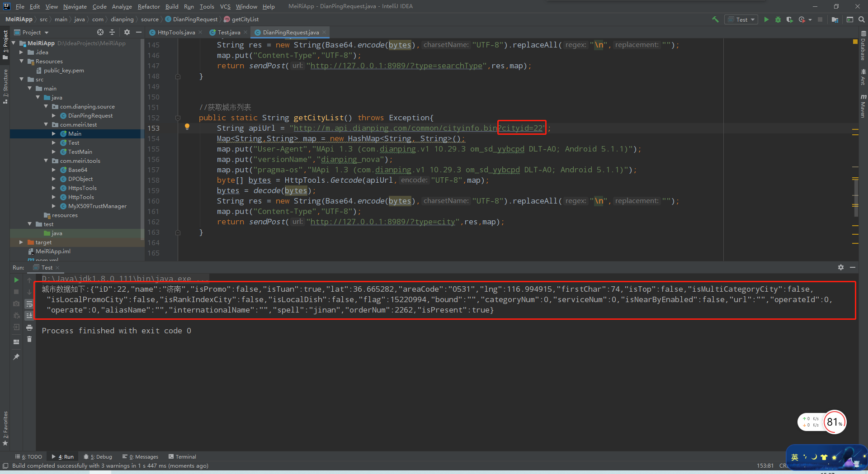Hide the Run panel with minus icon

853,267
